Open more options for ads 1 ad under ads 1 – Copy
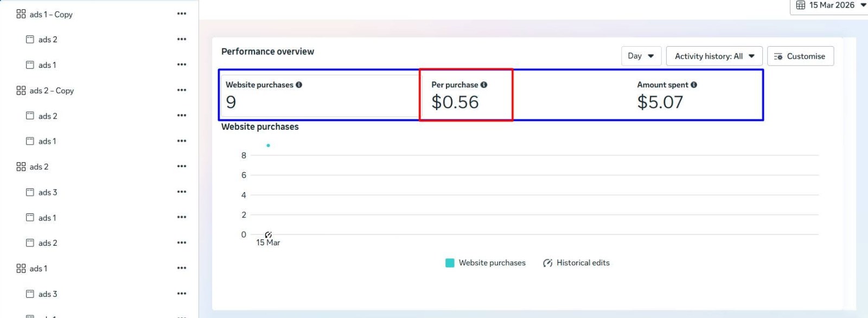The height and width of the screenshot is (318, 868). [182, 65]
